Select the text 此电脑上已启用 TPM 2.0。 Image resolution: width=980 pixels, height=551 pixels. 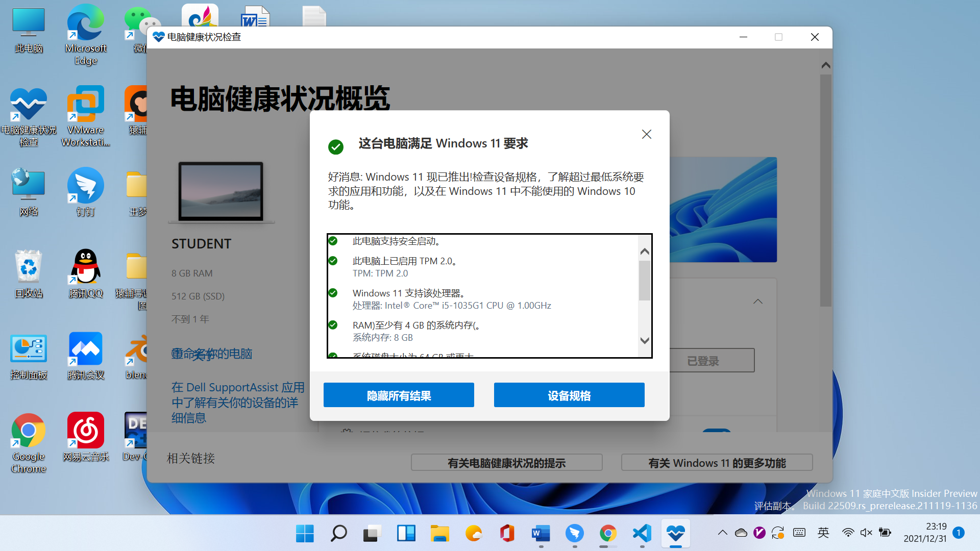pyautogui.click(x=405, y=261)
